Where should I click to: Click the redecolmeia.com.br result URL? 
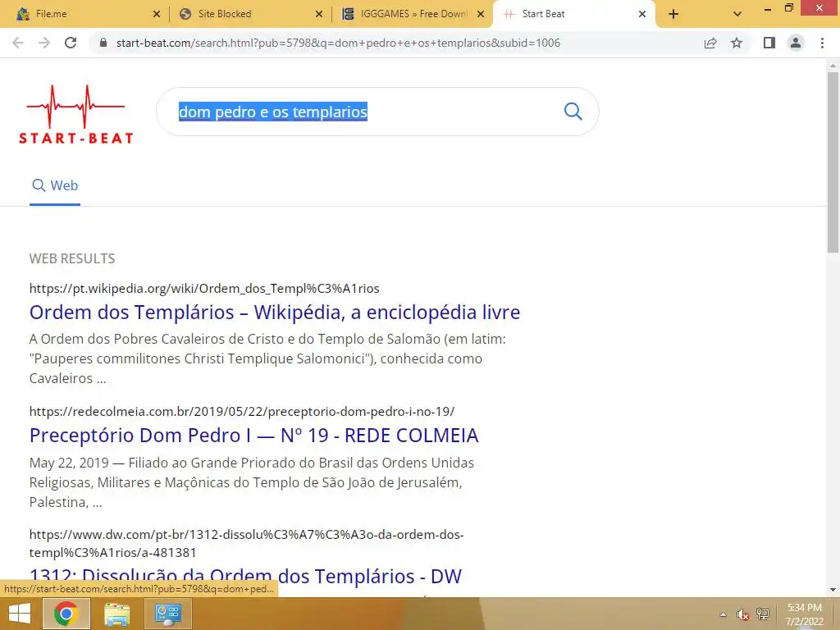click(x=242, y=412)
